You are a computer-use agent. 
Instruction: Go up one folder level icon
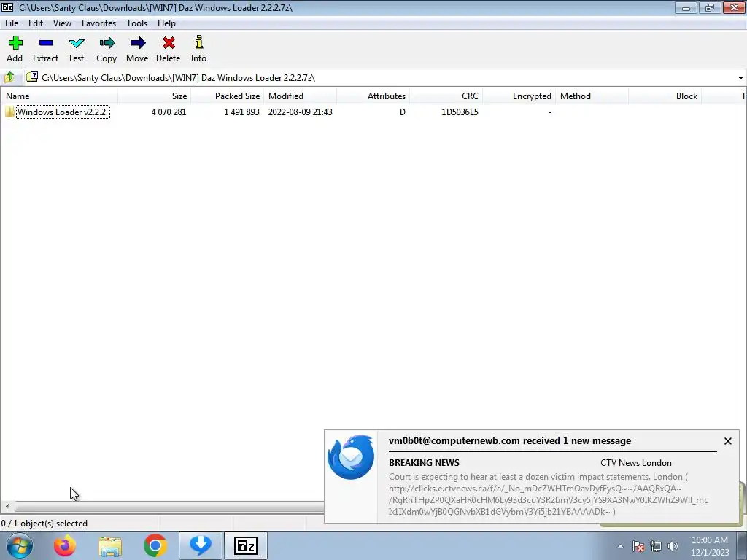pos(9,77)
